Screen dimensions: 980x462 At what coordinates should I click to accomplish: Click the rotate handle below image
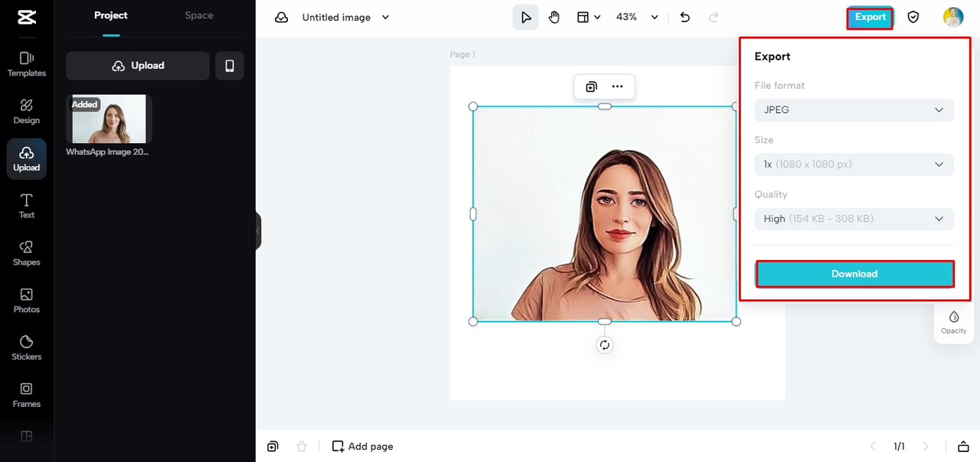coord(605,345)
